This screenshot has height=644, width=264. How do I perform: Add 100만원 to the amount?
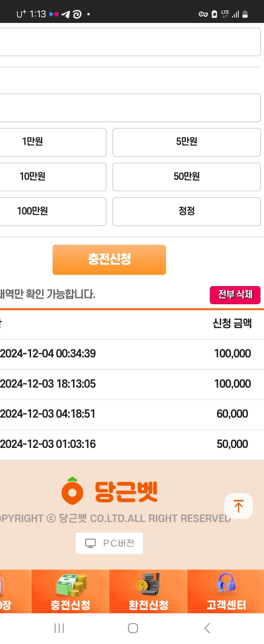53,211
